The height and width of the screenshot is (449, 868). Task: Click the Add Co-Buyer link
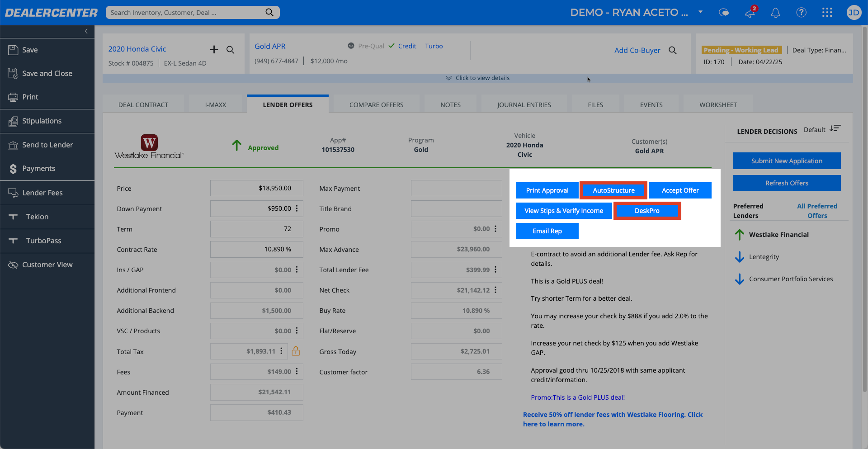point(637,50)
